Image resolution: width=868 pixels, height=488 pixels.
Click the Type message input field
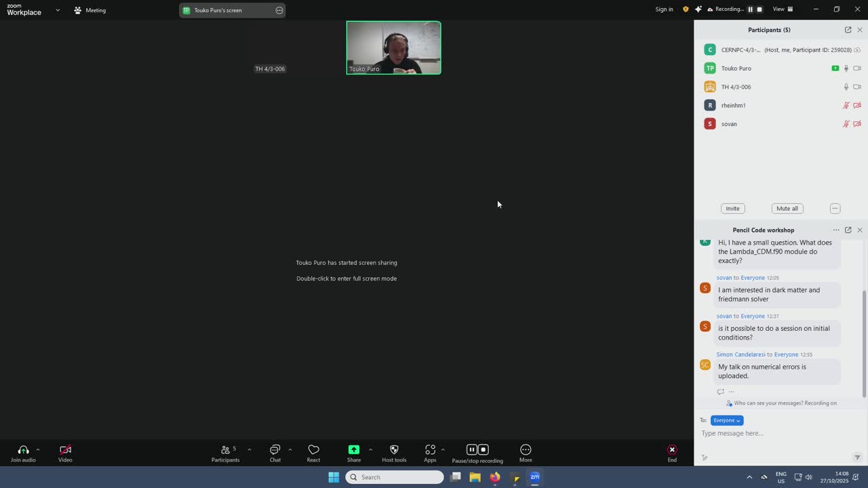click(773, 433)
